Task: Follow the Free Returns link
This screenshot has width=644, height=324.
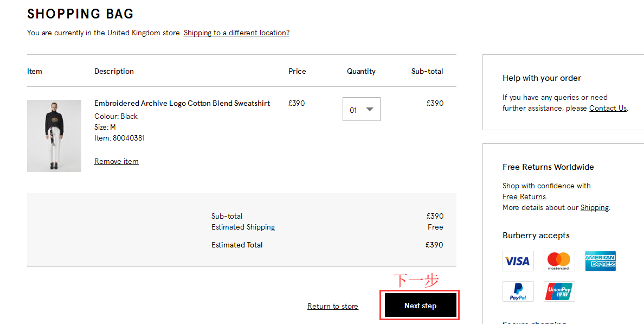Action: tap(524, 196)
